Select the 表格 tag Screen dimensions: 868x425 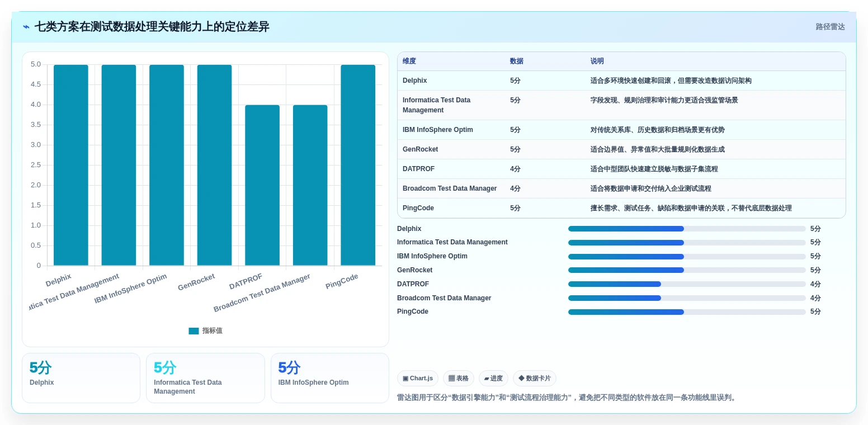[459, 378]
